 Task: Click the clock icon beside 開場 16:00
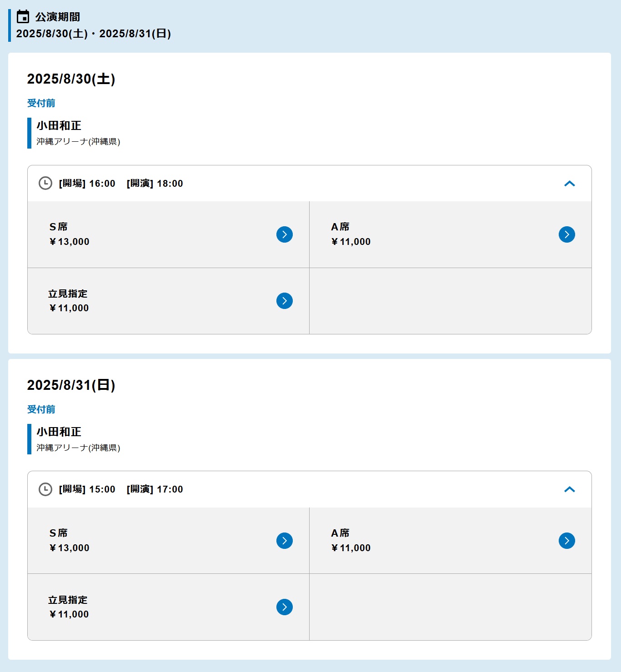(x=45, y=183)
